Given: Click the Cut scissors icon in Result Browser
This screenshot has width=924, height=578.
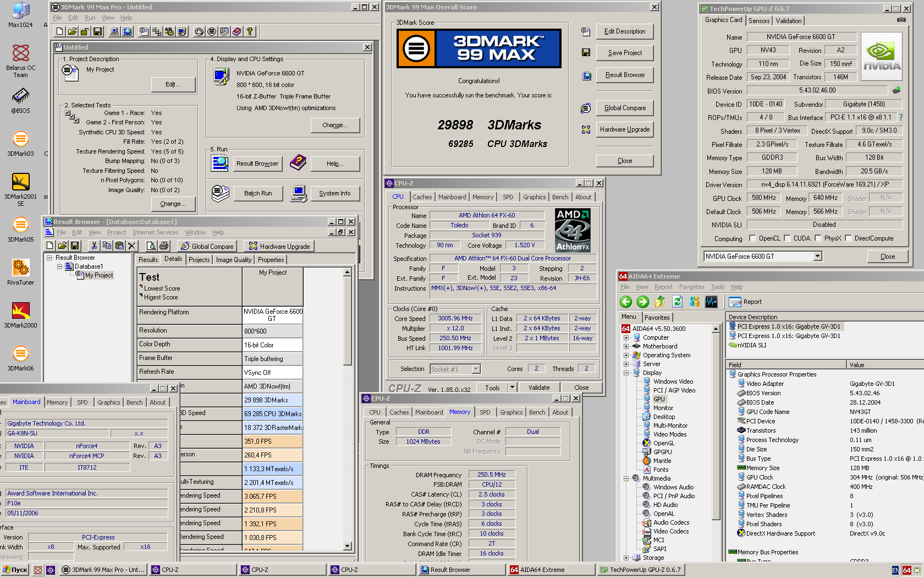Looking at the screenshot, I should pyautogui.click(x=94, y=246).
